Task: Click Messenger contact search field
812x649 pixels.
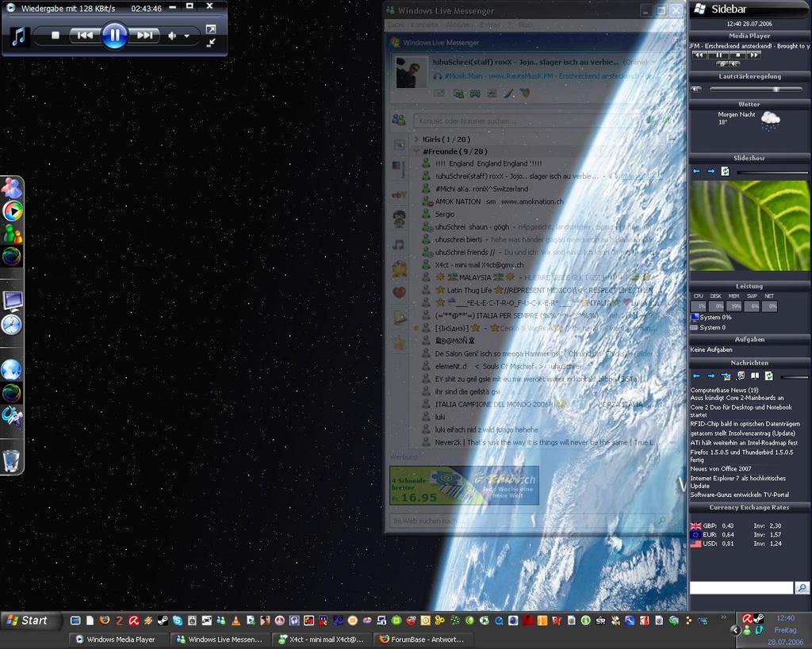Action: 528,121
